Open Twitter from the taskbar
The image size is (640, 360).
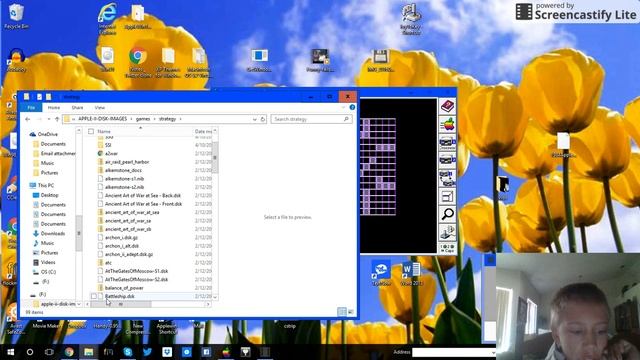point(147,352)
